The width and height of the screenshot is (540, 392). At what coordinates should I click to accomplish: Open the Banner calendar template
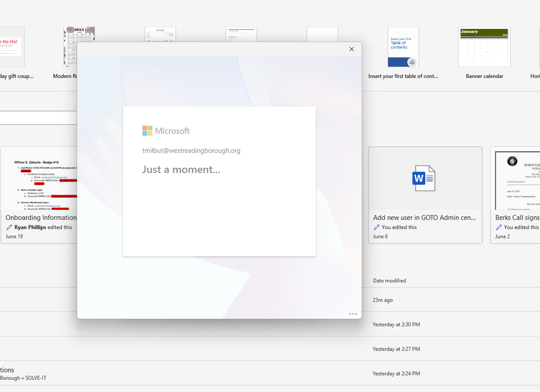484,47
